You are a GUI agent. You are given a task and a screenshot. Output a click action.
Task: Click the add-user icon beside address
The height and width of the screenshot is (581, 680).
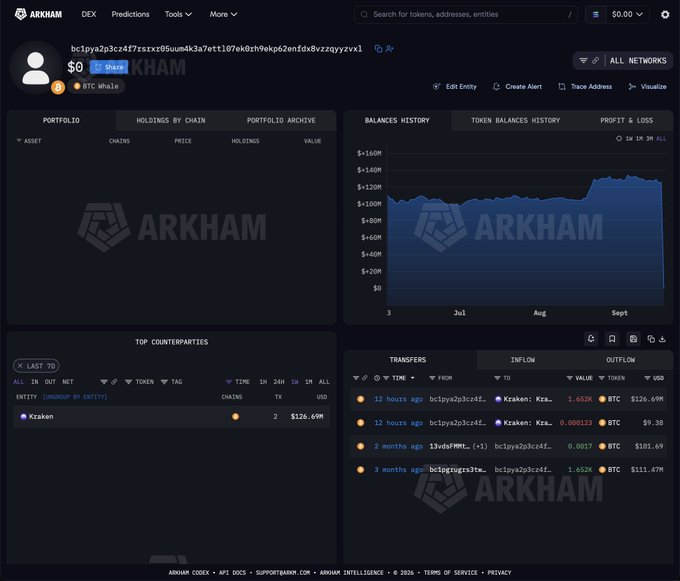[389, 49]
